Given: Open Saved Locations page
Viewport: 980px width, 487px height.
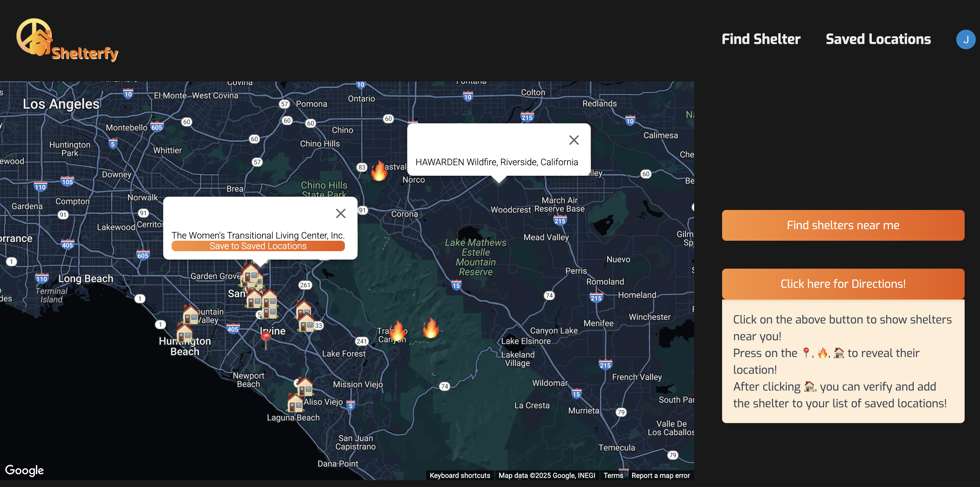Looking at the screenshot, I should point(878,39).
